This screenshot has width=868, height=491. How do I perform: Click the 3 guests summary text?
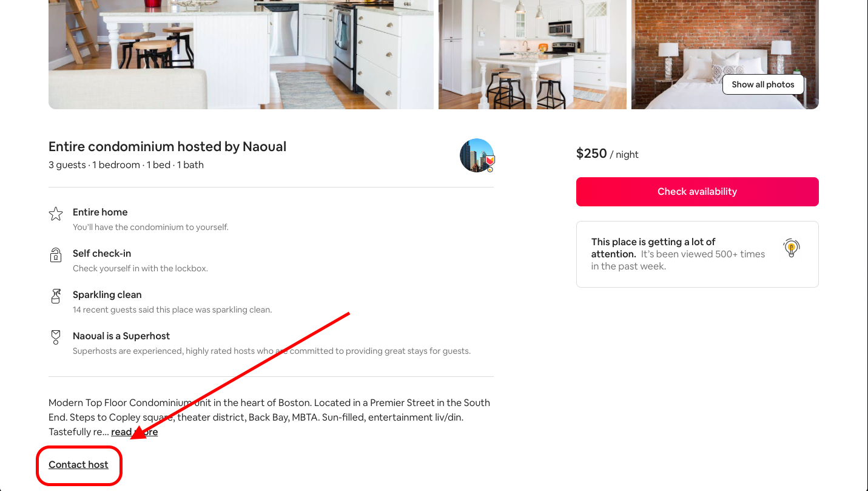click(x=126, y=164)
